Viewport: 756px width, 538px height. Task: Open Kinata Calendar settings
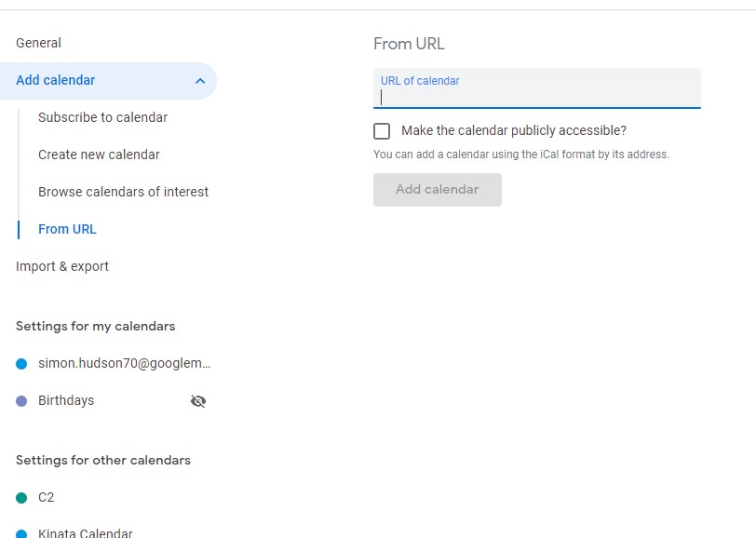85,533
